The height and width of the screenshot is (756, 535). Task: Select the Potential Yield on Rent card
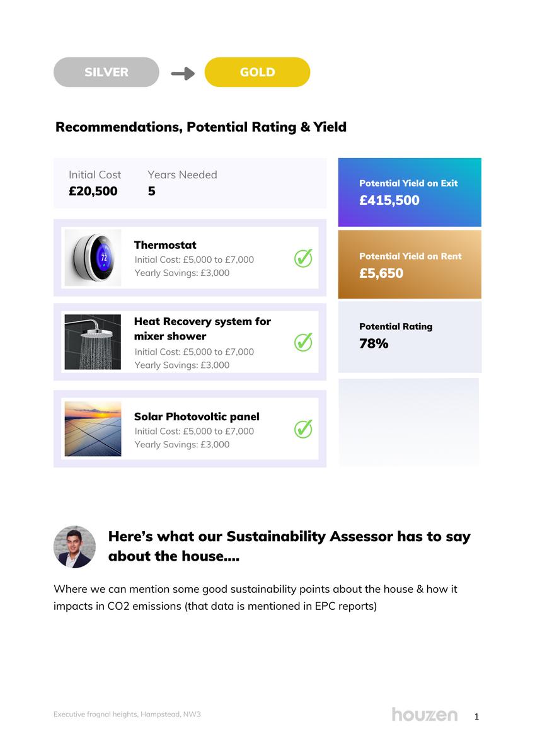(x=410, y=265)
